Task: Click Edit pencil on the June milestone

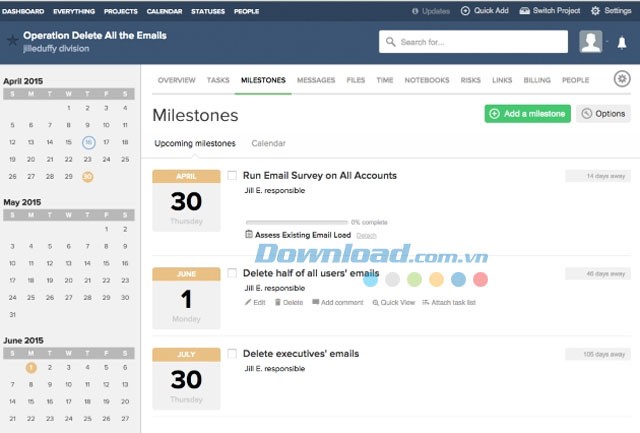Action: (x=248, y=302)
